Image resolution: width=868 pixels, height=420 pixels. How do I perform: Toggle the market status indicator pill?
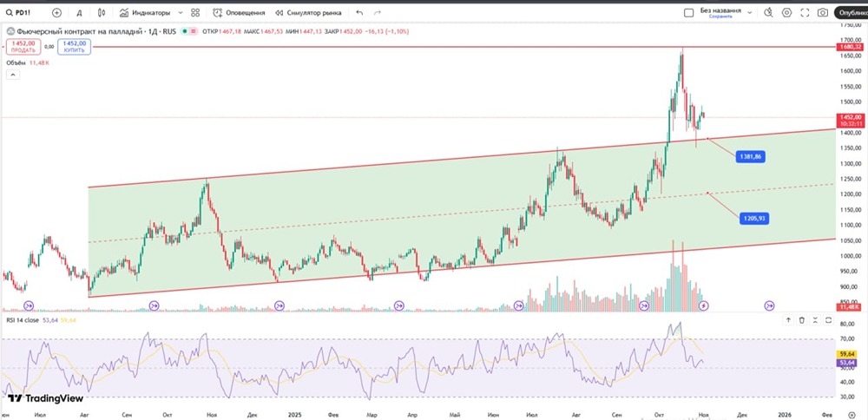coord(190,31)
